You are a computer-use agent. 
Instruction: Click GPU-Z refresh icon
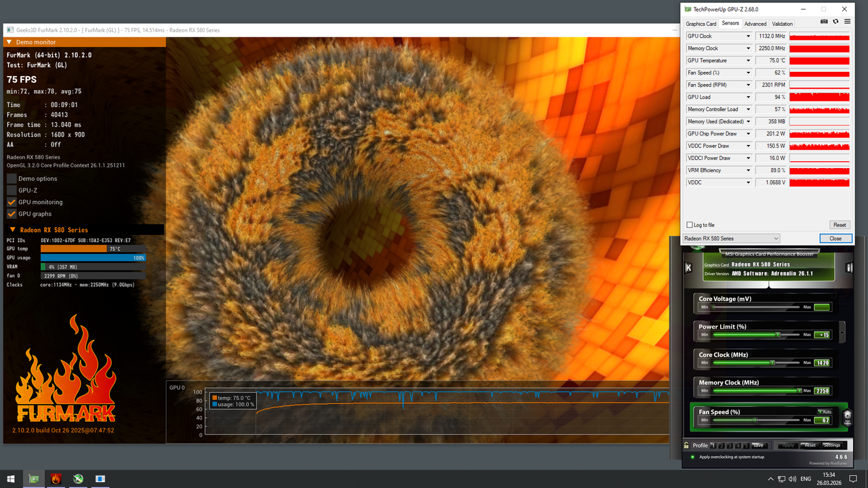[x=835, y=22]
